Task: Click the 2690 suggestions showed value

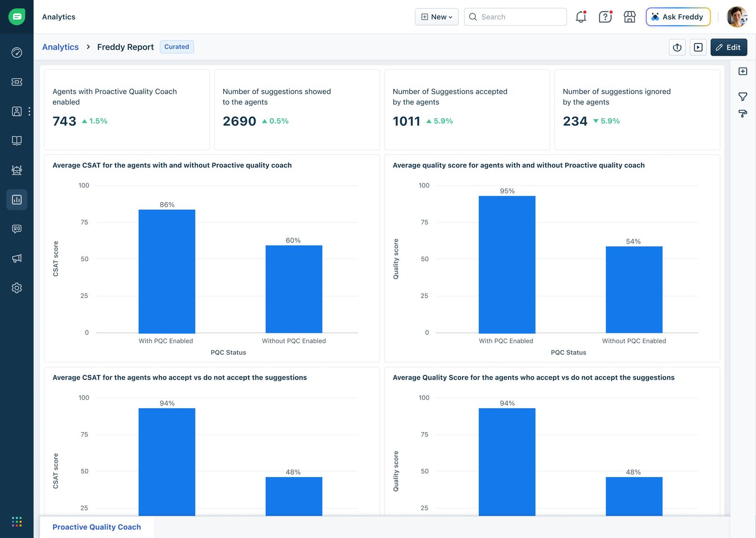Action: pos(240,121)
